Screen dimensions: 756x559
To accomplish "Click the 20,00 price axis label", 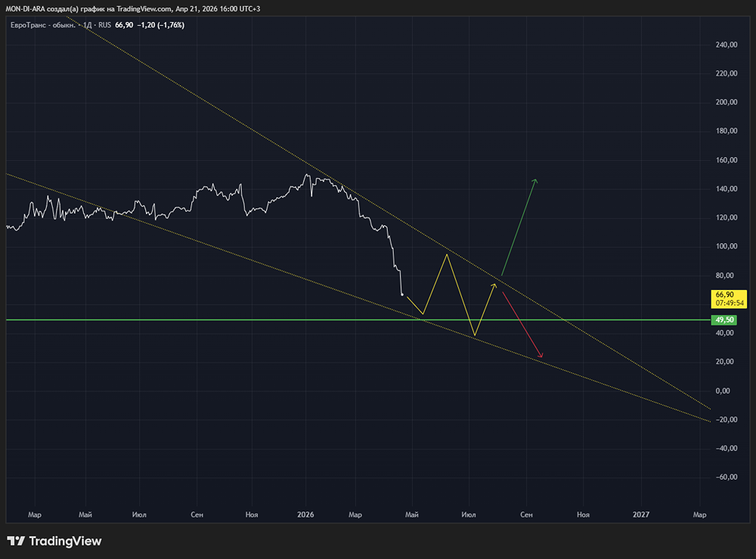I will click(725, 361).
